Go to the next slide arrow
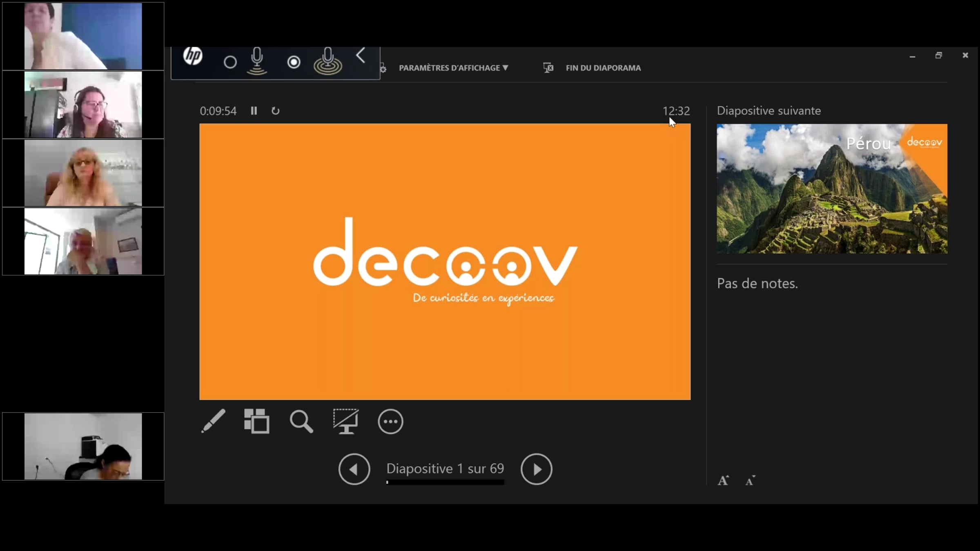Viewport: 980px width, 551px height. 536,469
